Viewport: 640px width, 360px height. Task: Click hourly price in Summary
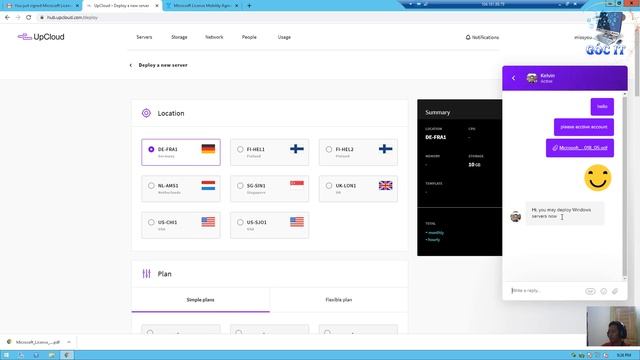433,240
